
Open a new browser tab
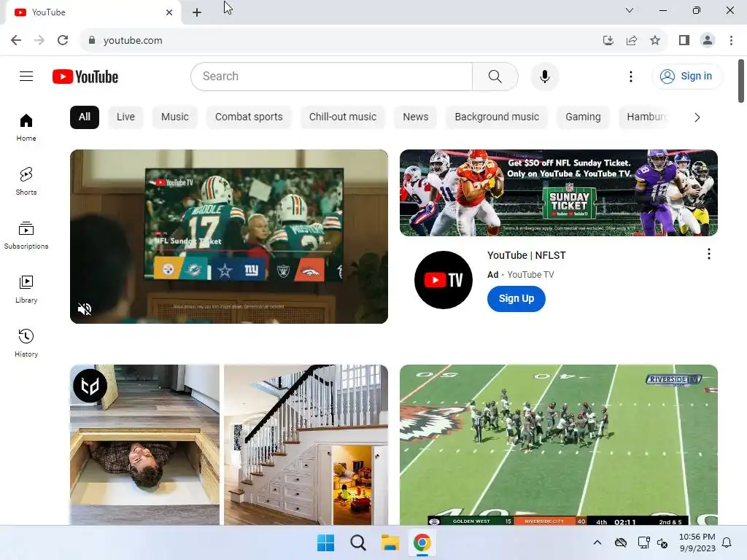tap(197, 12)
